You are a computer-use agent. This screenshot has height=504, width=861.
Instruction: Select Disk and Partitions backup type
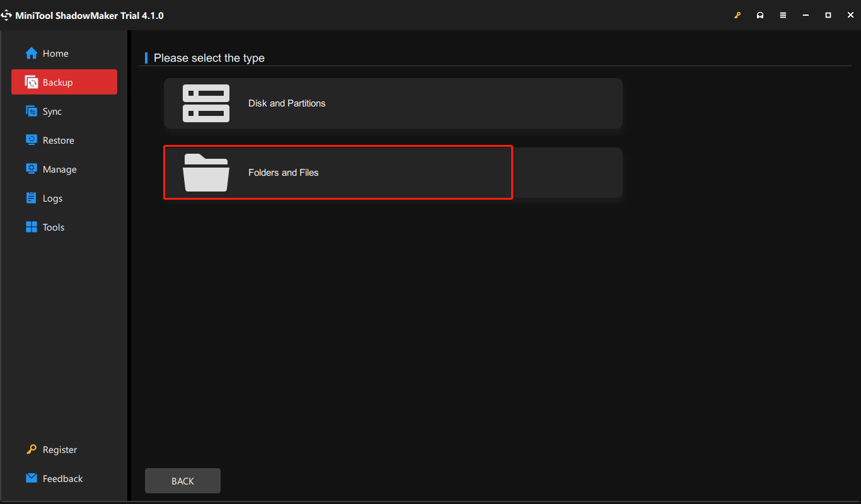tap(393, 103)
